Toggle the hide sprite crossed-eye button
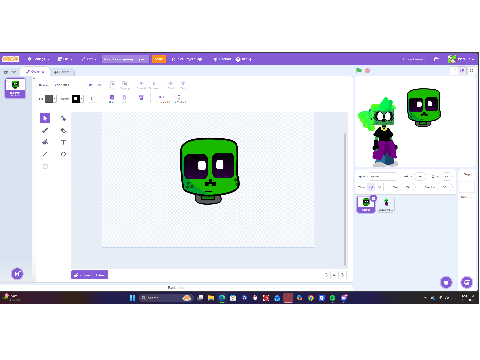Screen dimensions: 480x360 379,187
